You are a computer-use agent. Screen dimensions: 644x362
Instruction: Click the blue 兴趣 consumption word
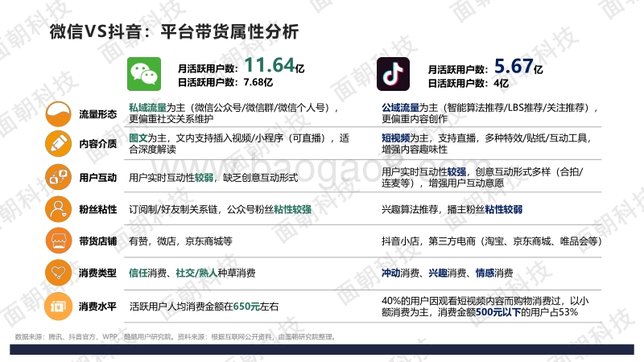click(438, 273)
